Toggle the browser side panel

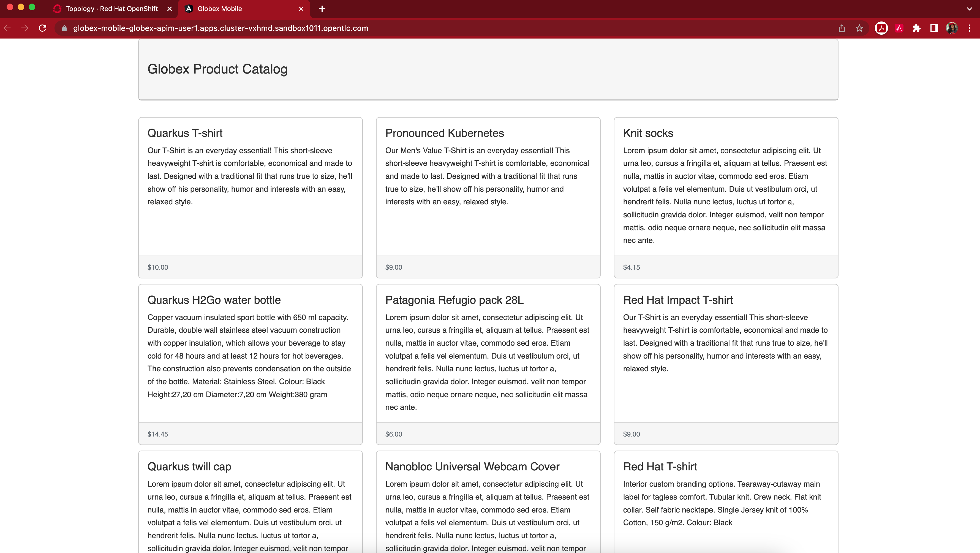[934, 28]
